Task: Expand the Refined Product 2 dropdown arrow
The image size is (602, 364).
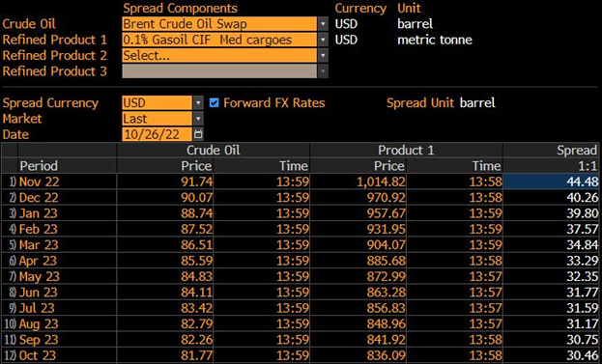Action: [324, 56]
